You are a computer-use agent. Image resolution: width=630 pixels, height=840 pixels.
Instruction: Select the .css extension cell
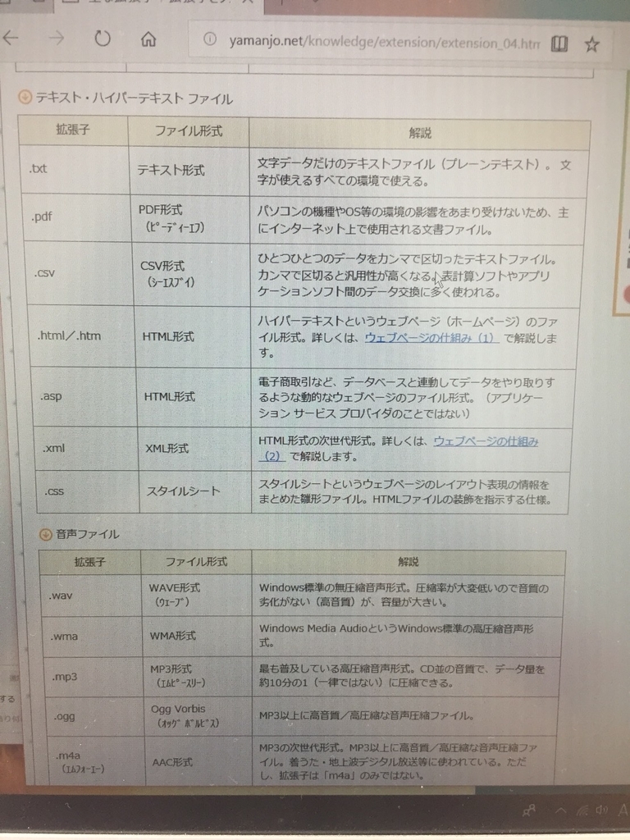(89, 491)
